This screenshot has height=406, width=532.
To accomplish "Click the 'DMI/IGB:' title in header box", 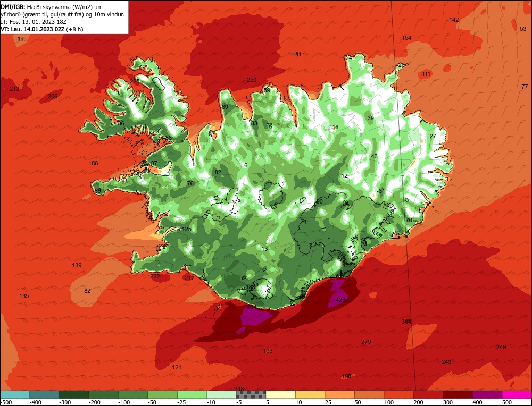I will 13,7.
